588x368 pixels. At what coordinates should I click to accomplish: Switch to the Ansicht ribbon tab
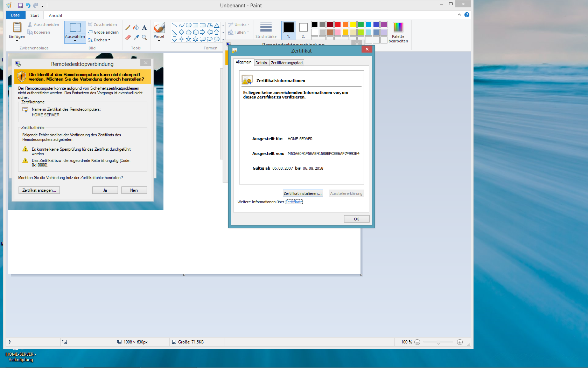click(55, 15)
